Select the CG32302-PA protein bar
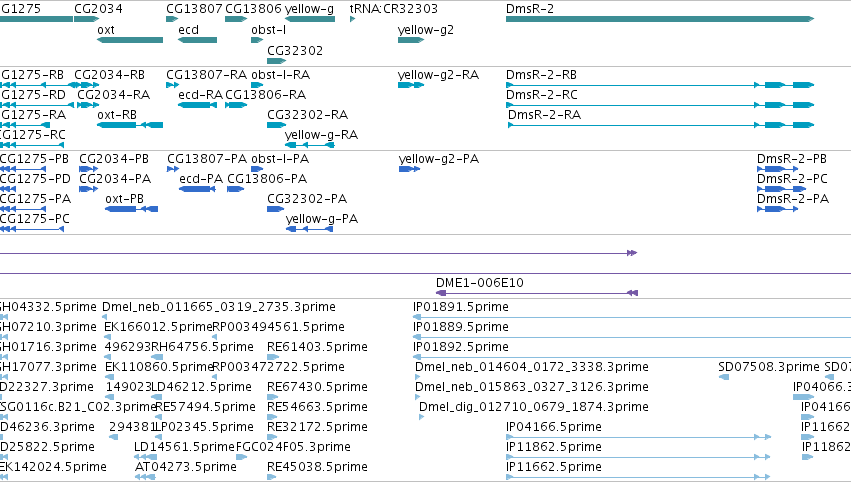This screenshot has width=851, height=482. [x=276, y=209]
